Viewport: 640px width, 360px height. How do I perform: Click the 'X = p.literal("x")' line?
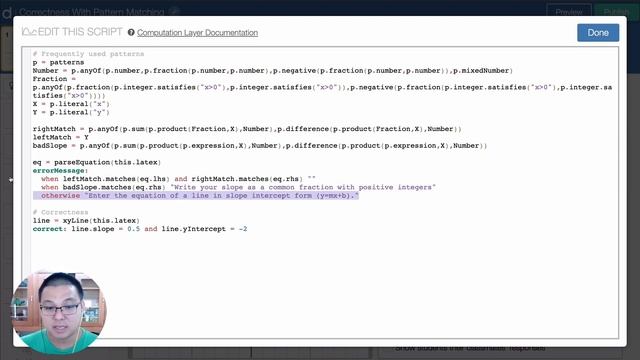point(71,104)
